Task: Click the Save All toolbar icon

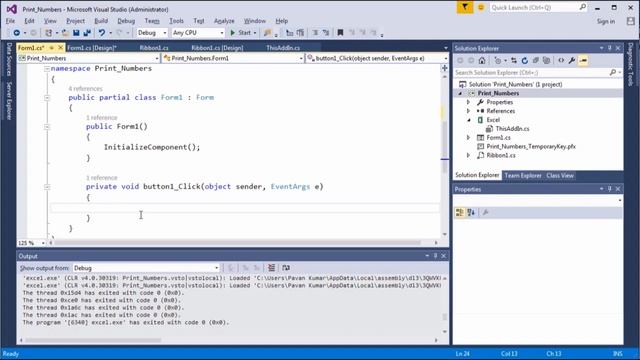Action: click(x=87, y=33)
